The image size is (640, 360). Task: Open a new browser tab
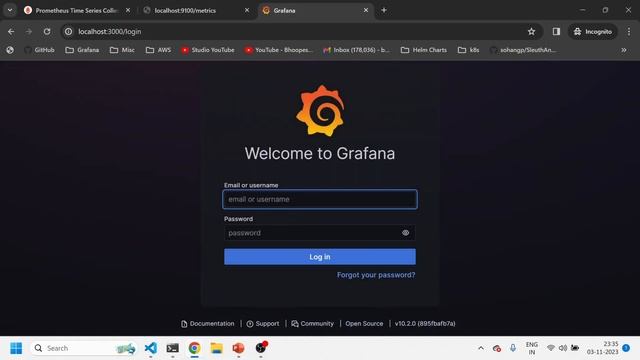[384, 10]
